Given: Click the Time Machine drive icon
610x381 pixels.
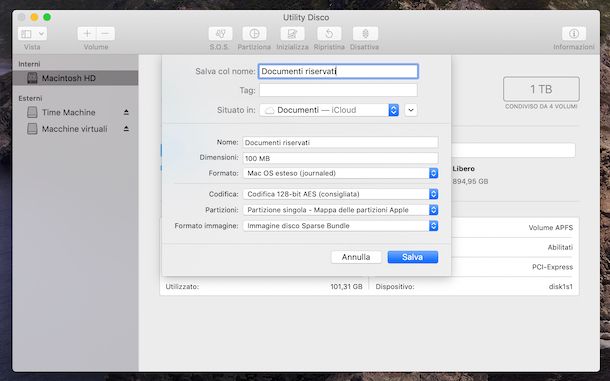Looking at the screenshot, I should click(32, 112).
